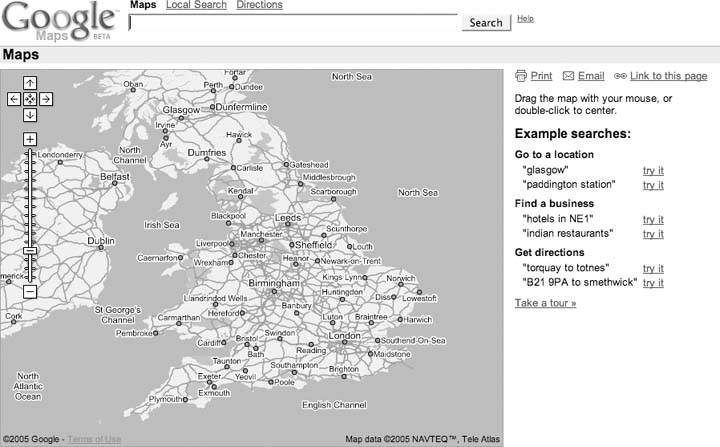720x447 pixels.
Task: Print the current map
Action: tap(534, 76)
